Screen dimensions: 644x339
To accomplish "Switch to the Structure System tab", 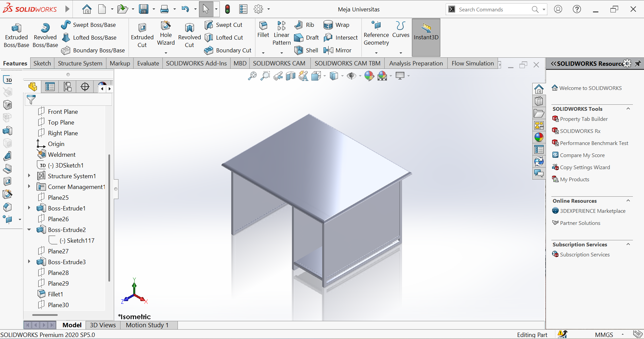I will point(80,63).
